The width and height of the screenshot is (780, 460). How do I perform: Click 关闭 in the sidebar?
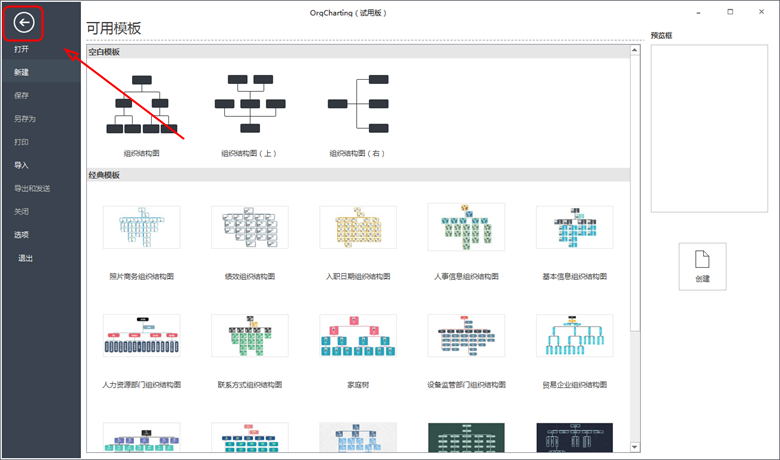(21, 211)
